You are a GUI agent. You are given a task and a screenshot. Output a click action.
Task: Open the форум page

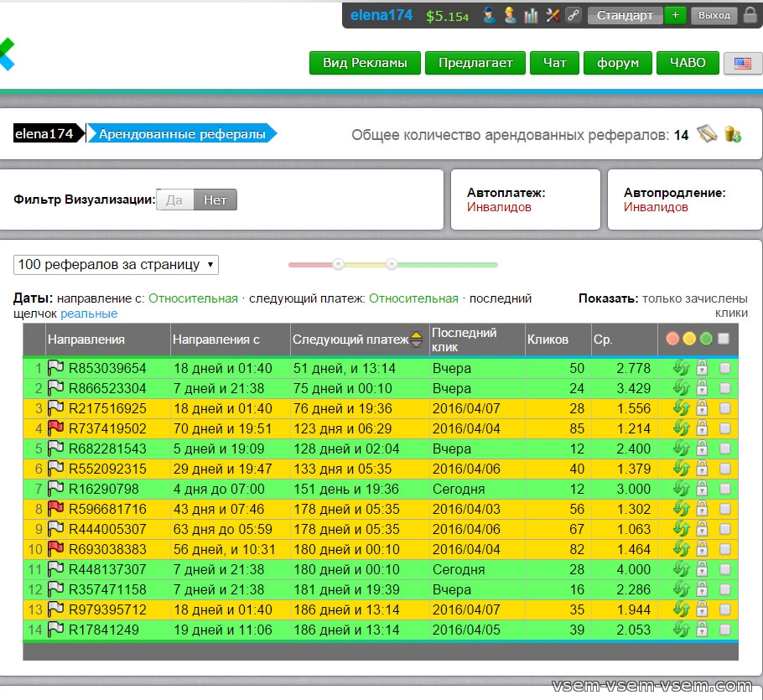[x=617, y=63]
